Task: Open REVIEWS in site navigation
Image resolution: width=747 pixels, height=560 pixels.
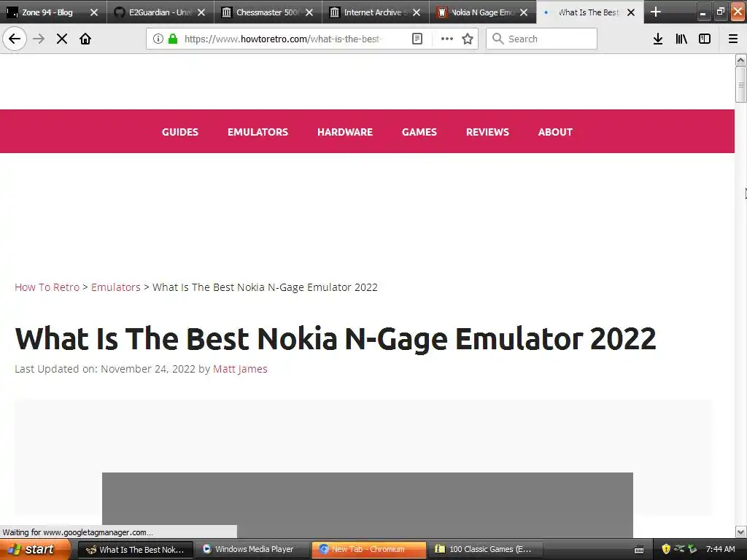Action: (487, 132)
